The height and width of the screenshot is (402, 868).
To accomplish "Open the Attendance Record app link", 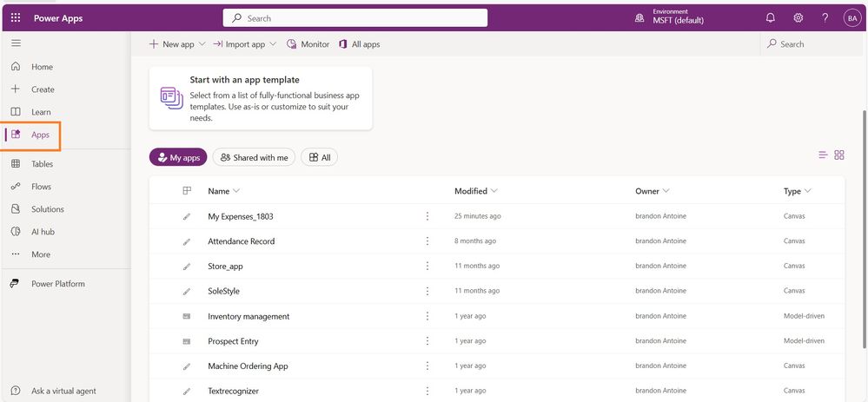I will coord(241,241).
